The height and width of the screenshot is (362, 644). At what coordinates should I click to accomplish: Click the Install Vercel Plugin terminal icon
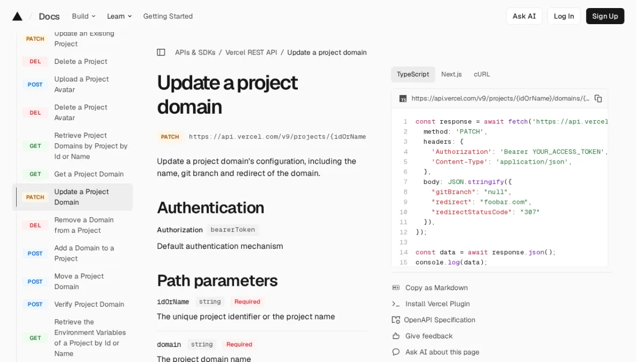[x=396, y=304]
